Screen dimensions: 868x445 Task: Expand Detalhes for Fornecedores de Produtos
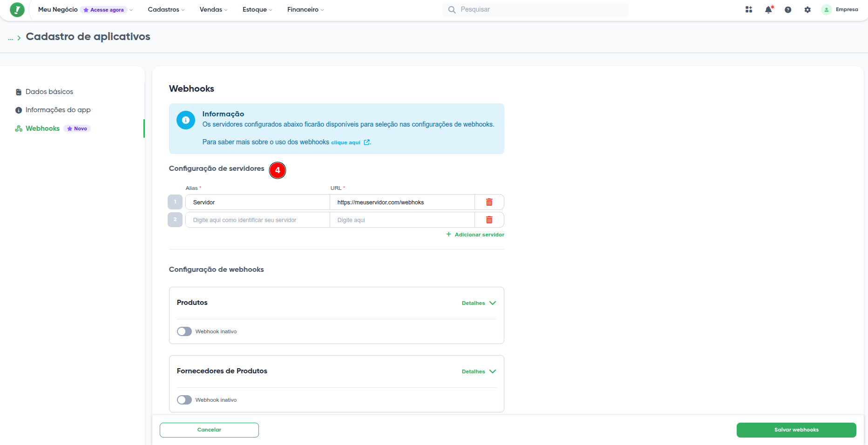coord(479,371)
